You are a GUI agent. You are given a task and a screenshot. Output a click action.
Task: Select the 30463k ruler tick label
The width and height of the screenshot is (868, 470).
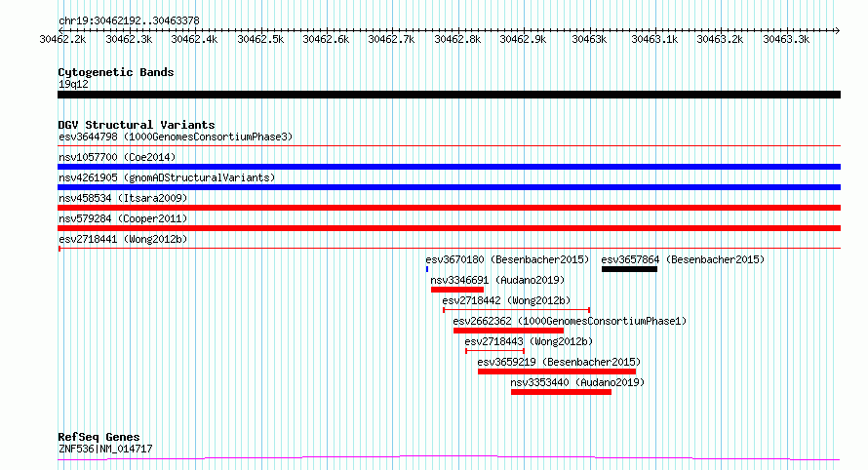[x=589, y=39]
